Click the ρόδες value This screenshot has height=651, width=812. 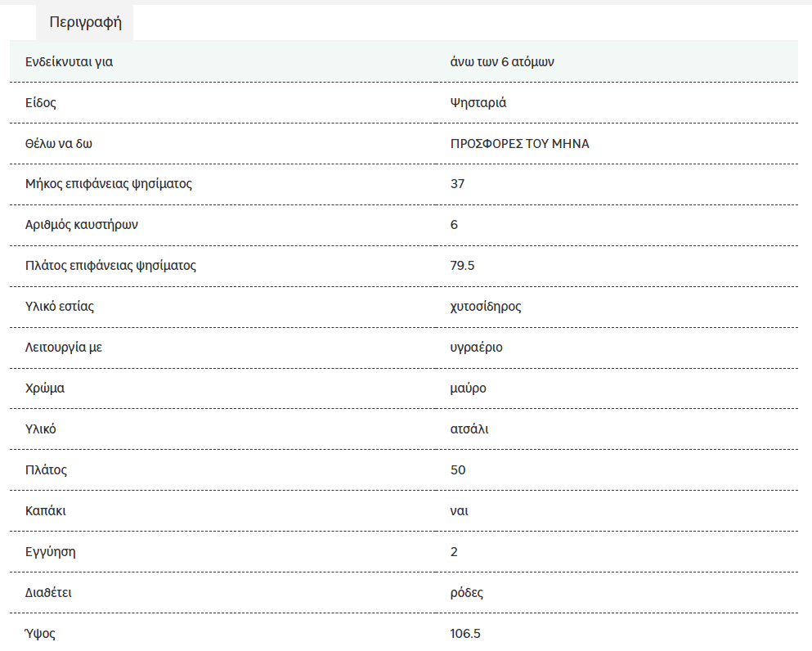click(x=467, y=593)
